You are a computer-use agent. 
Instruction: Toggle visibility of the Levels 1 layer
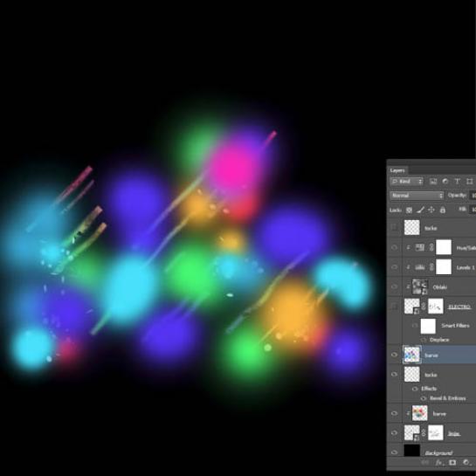tap(395, 267)
